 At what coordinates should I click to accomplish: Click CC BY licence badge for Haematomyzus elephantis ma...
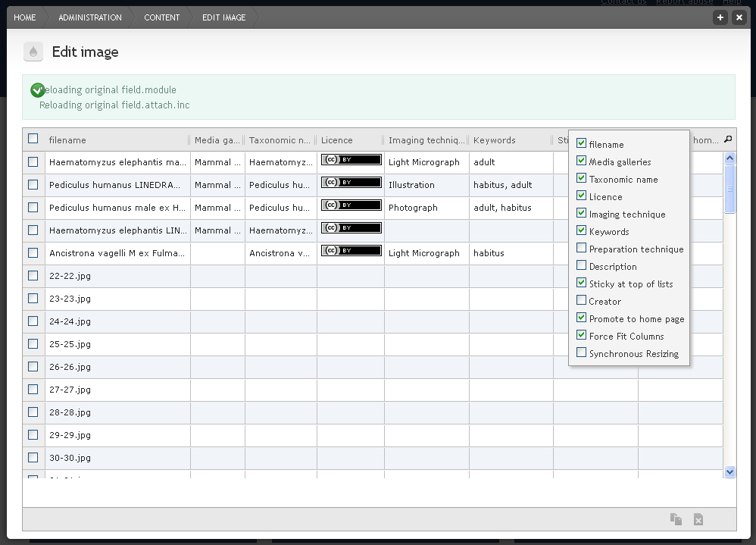(x=351, y=160)
